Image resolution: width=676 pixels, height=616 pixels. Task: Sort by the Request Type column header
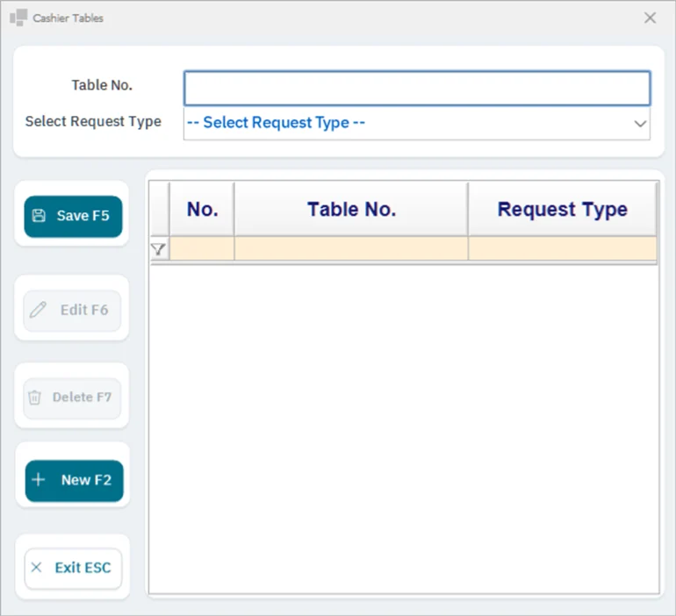(x=563, y=209)
